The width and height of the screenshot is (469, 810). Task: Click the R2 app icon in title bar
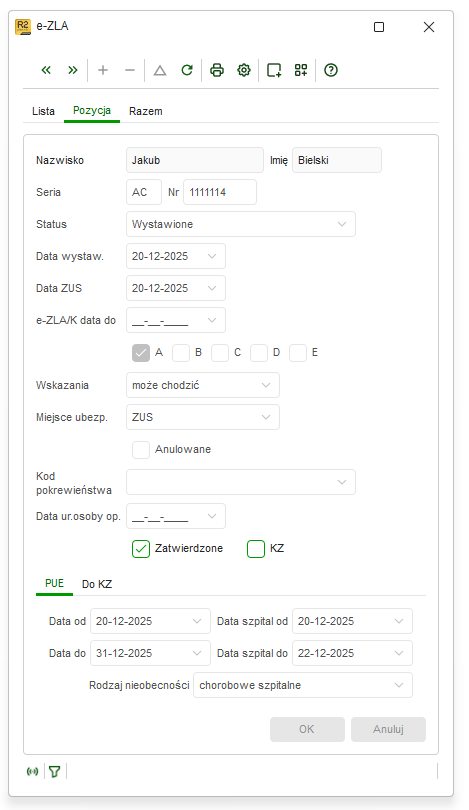pos(23,27)
